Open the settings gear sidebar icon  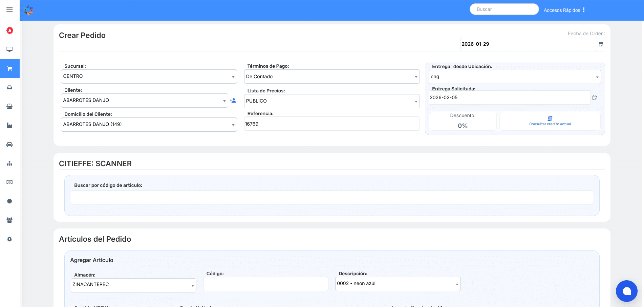point(9,239)
